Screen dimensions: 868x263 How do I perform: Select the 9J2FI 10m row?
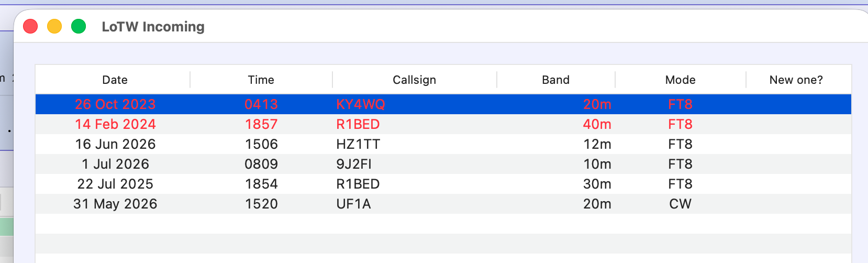(443, 164)
